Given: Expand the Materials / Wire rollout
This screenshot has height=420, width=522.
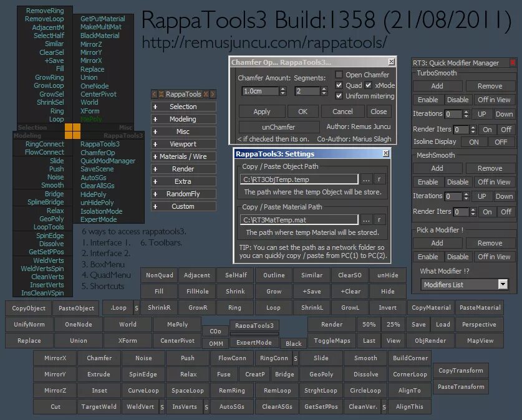Looking at the screenshot, I should tap(183, 156).
